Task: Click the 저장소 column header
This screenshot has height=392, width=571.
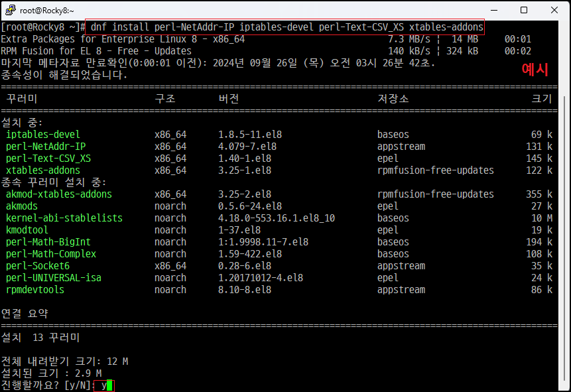Action: tap(393, 99)
